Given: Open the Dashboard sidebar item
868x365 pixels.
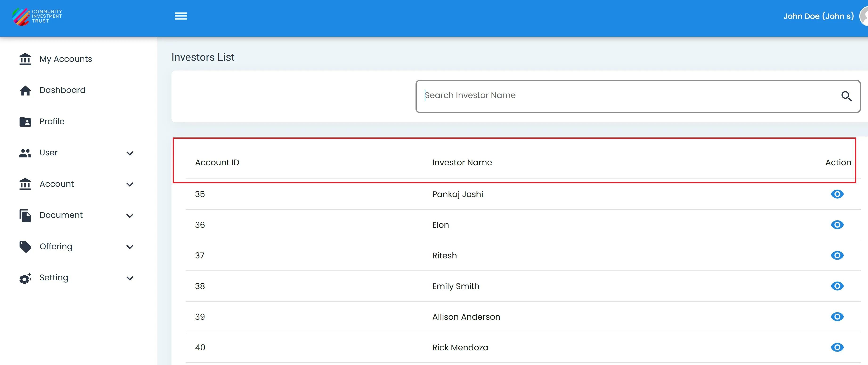Looking at the screenshot, I should (62, 90).
